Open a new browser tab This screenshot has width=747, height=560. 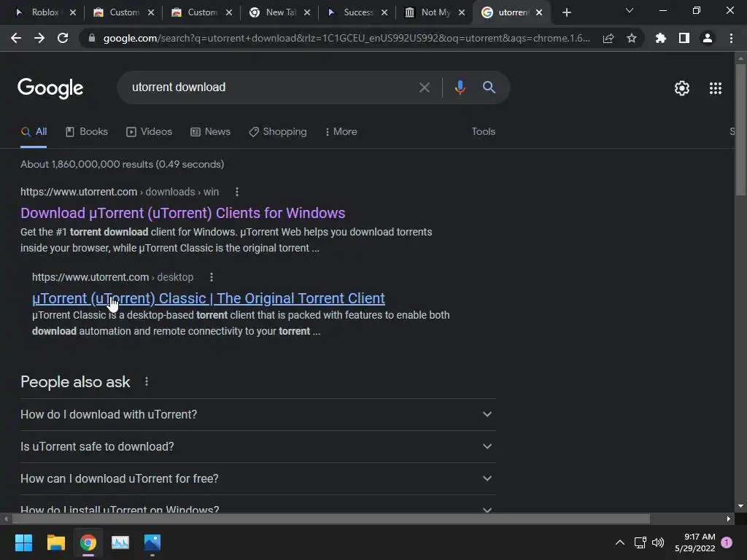(x=566, y=12)
